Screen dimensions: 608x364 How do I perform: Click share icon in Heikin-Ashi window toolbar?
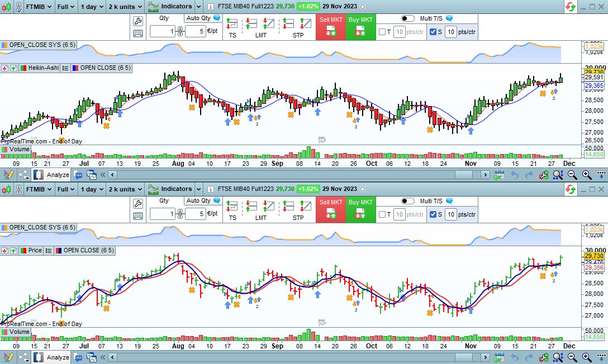[x=23, y=175]
